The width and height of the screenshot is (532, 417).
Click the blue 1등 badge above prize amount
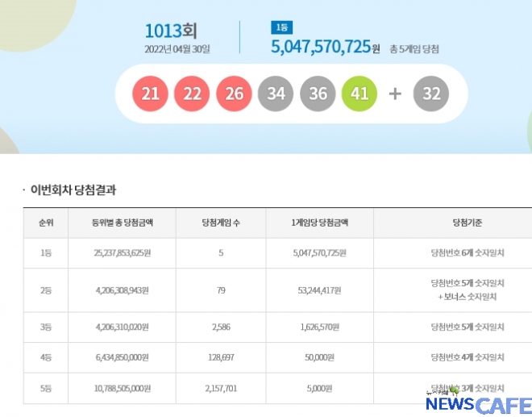coord(278,27)
